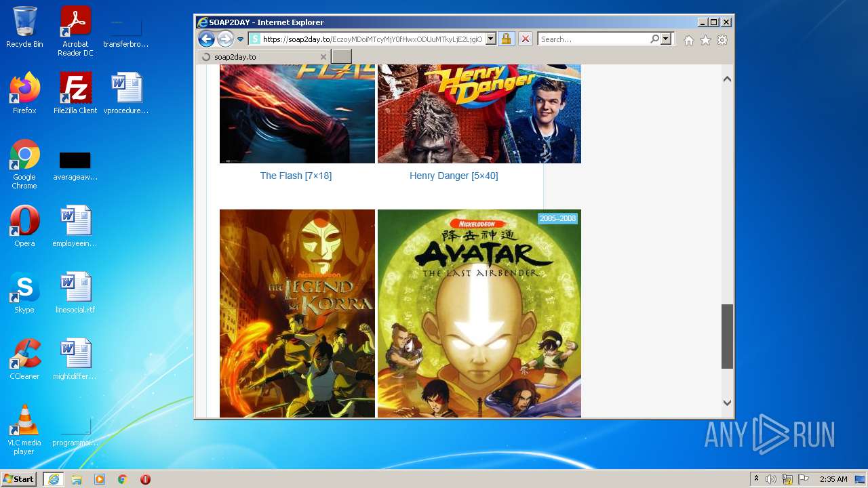This screenshot has width=868, height=488.
Task: Select the soap2day.to tab
Action: pos(263,57)
